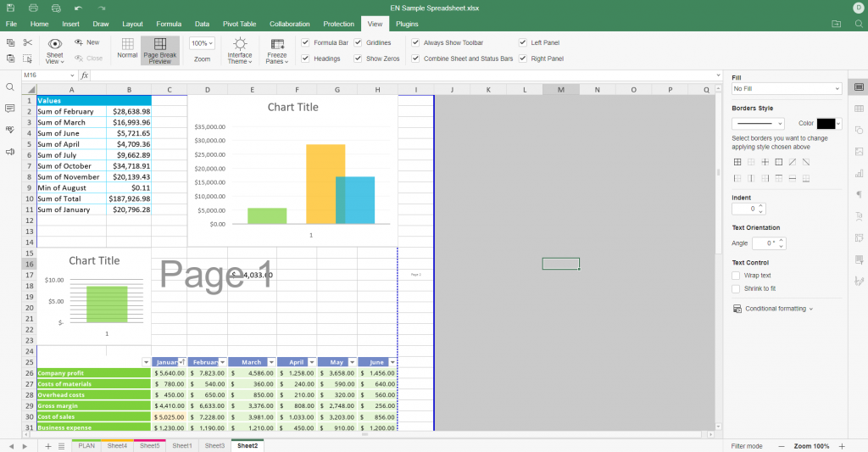Click the New sheet view button

(86, 42)
